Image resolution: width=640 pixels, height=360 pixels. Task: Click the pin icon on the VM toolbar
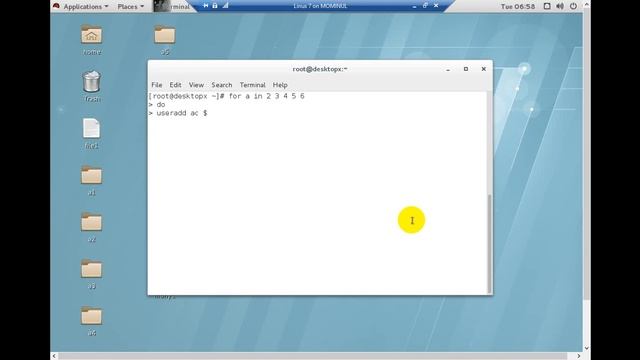click(x=206, y=6)
